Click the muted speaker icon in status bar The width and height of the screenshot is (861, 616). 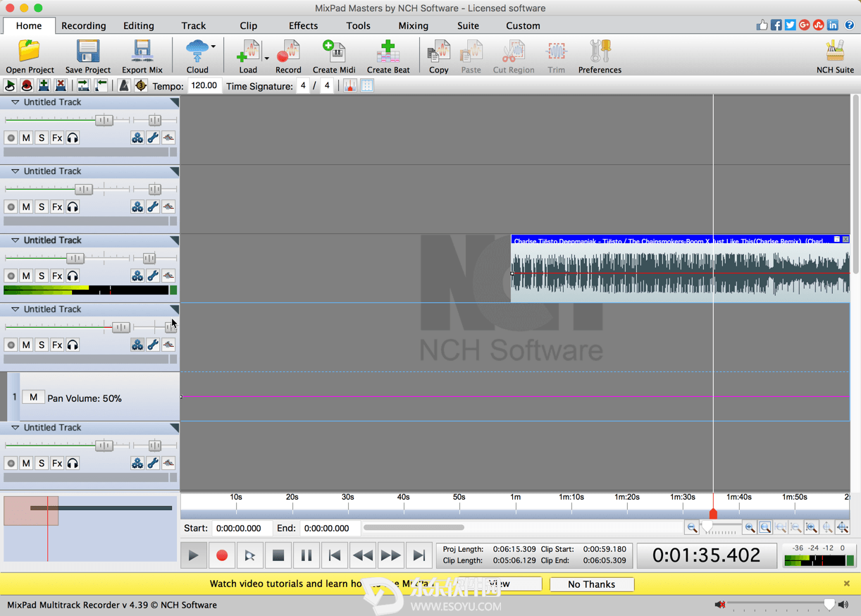click(719, 605)
